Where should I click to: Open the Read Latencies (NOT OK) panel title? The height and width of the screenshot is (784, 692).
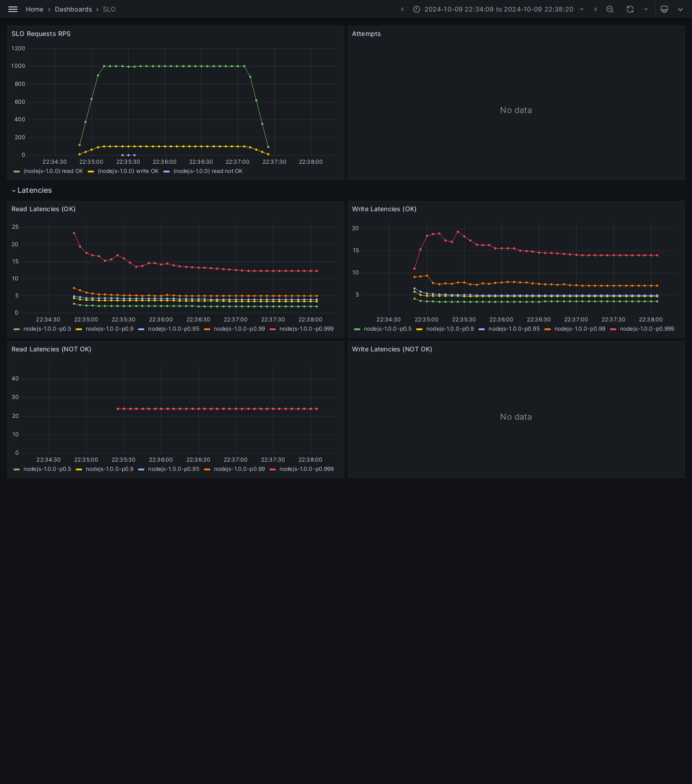[x=51, y=349]
